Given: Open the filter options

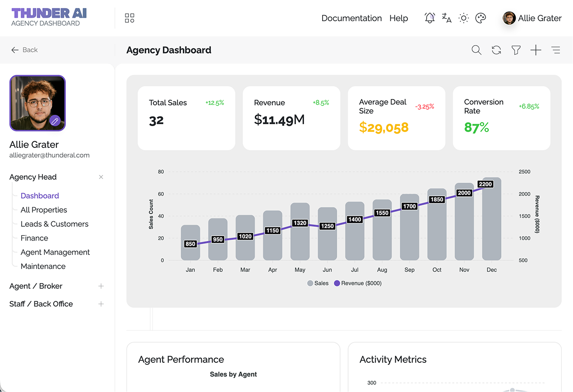Looking at the screenshot, I should [516, 50].
